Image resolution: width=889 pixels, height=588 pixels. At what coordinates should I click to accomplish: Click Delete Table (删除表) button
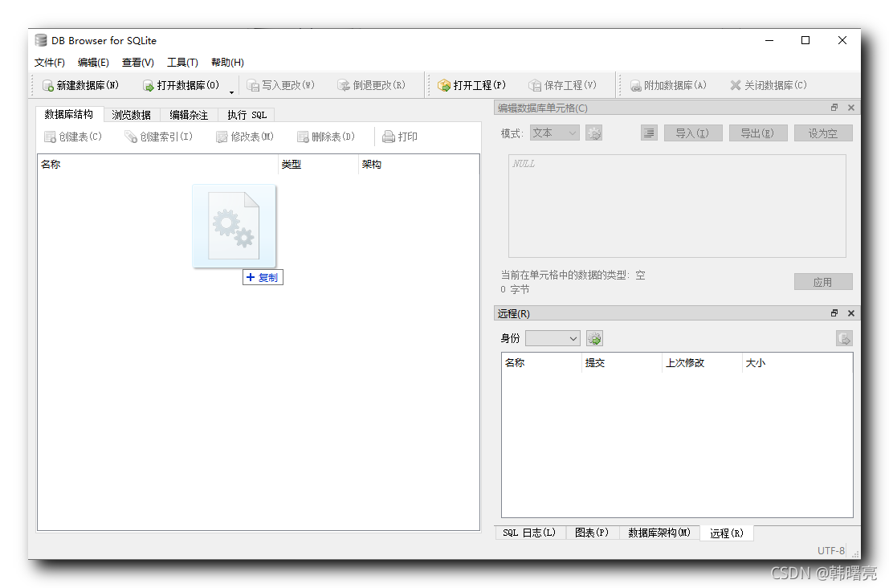[x=326, y=137]
